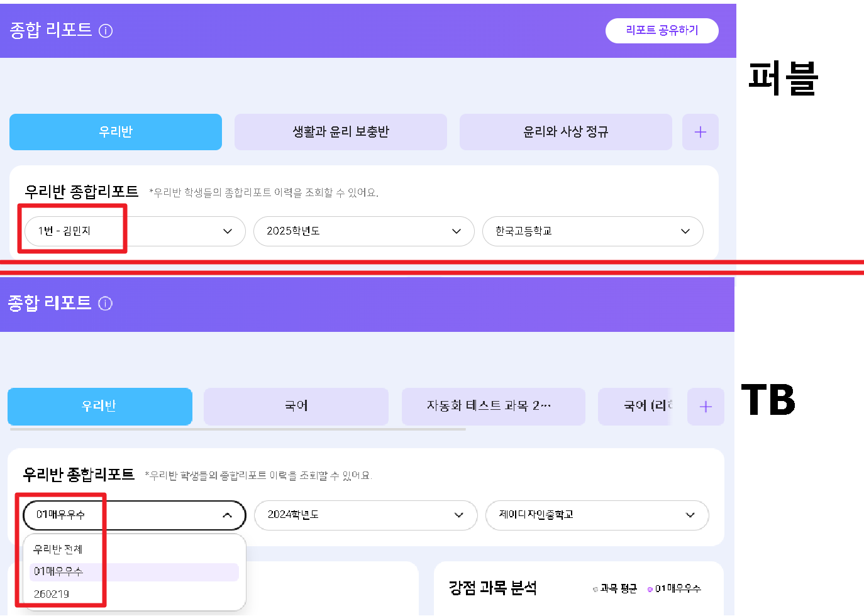Open the 2025학년도 year dropdown
864x616 pixels.
pyautogui.click(x=363, y=231)
